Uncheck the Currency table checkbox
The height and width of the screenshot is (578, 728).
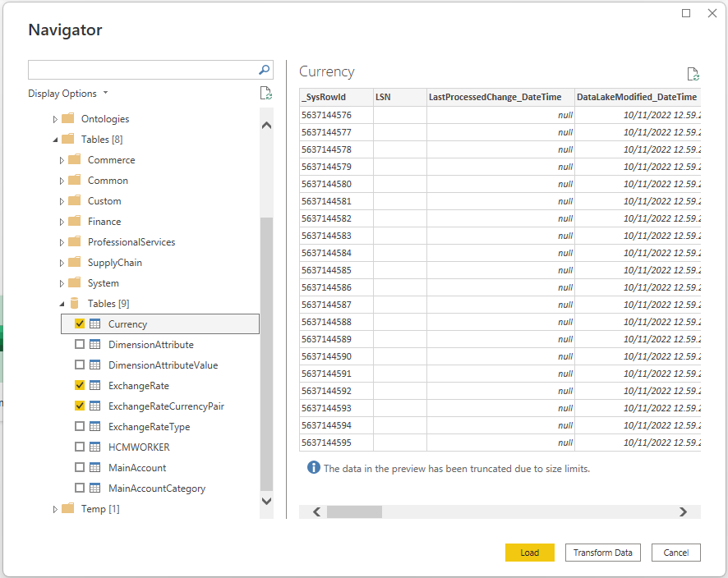(x=81, y=323)
